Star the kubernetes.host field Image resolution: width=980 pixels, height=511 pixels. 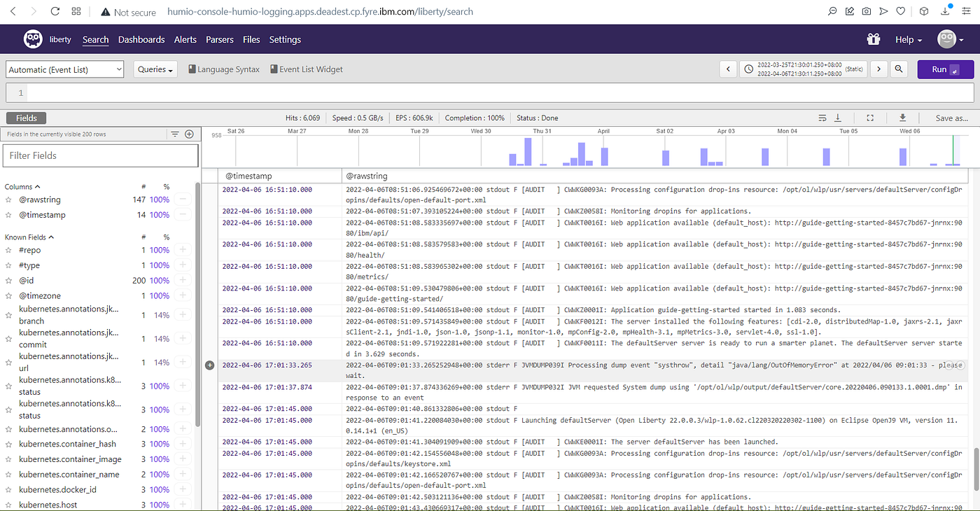(x=9, y=505)
